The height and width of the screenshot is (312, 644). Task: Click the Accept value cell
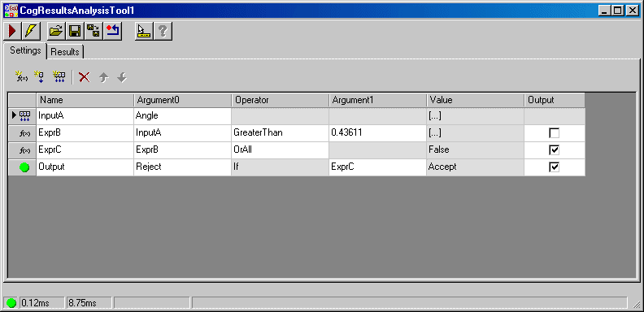tap(475, 167)
